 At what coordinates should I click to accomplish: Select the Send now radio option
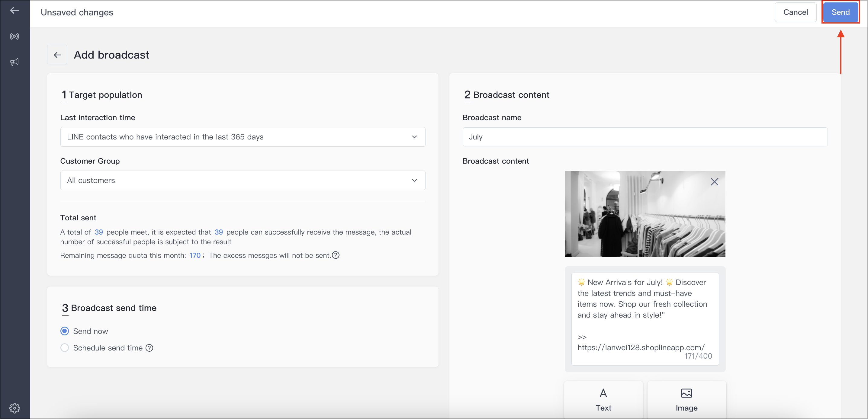[65, 331]
